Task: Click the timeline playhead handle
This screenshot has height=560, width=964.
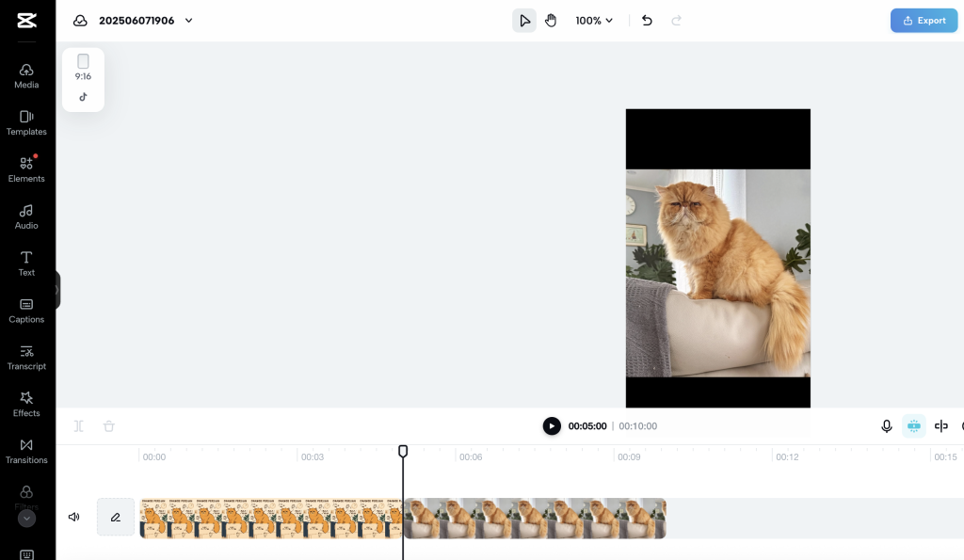Action: [x=403, y=451]
